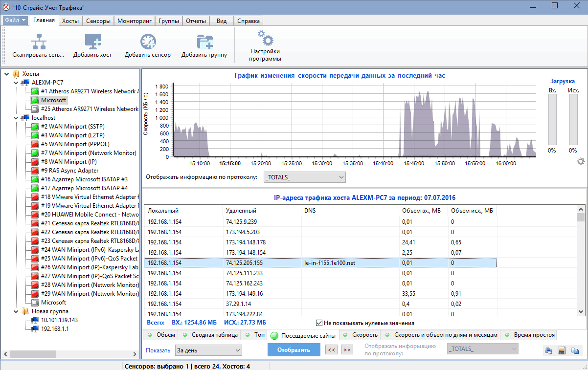Select tree item #17 Адаптер Microsoft ISATAP #4
Viewport: 588px width, 370px height.
(x=84, y=188)
